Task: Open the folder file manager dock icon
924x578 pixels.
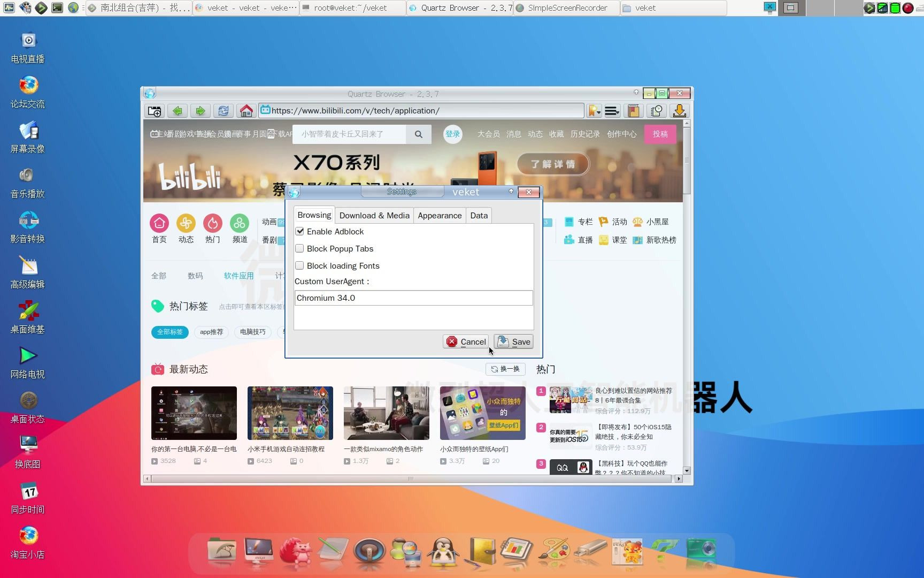Action: tap(221, 551)
